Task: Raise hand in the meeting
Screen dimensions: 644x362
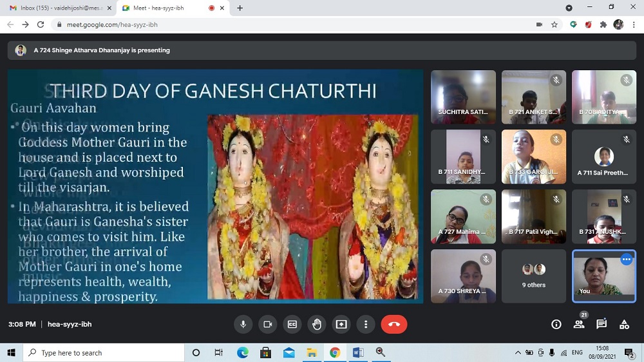Action: [x=317, y=325]
